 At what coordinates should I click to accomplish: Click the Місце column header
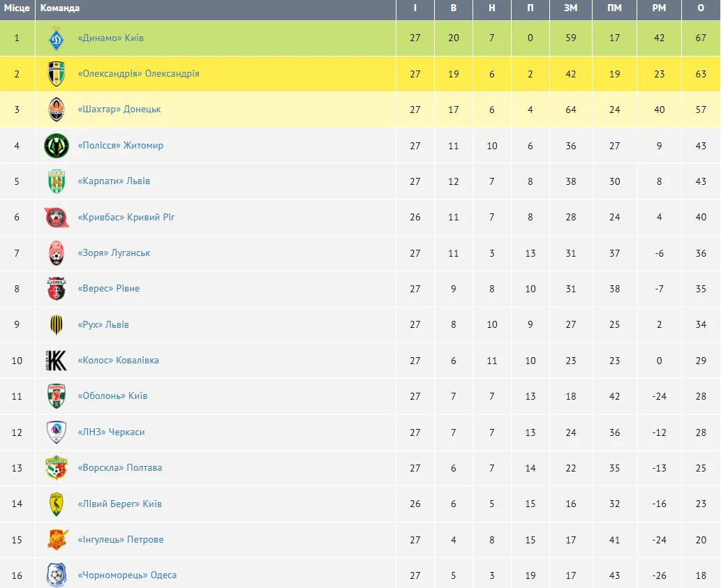click(x=17, y=8)
